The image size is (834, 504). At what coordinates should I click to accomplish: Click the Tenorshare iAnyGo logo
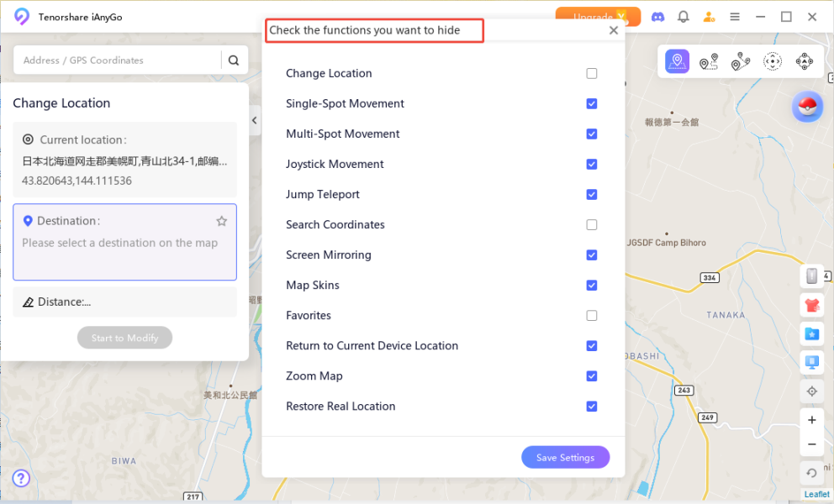pos(22,17)
